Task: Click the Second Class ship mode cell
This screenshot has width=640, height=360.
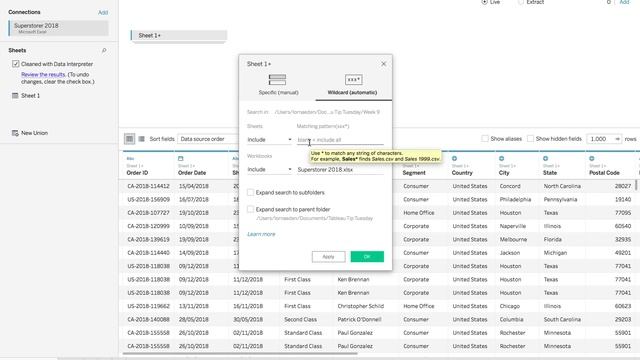Action: [300, 320]
